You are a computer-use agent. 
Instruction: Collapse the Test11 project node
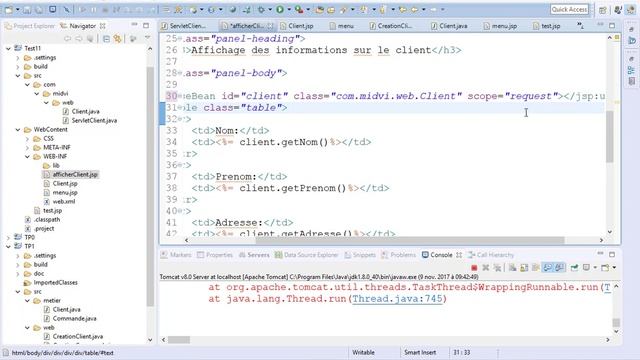[8, 48]
